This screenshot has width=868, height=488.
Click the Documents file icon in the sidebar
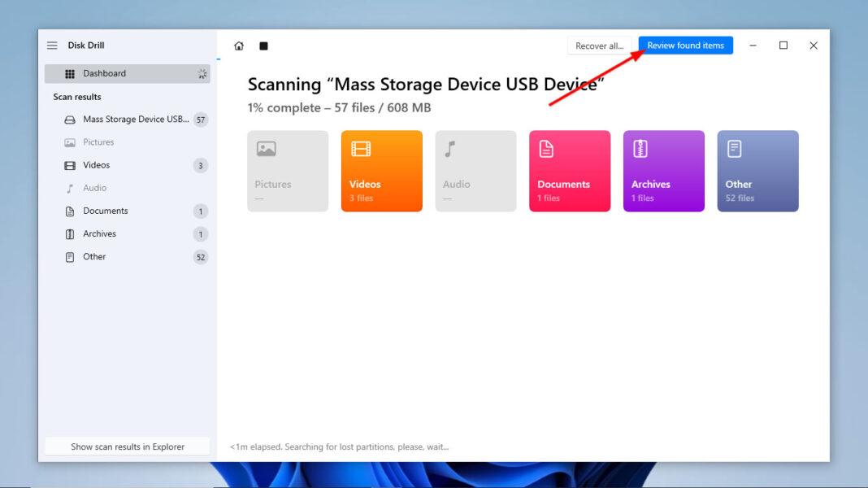point(70,211)
